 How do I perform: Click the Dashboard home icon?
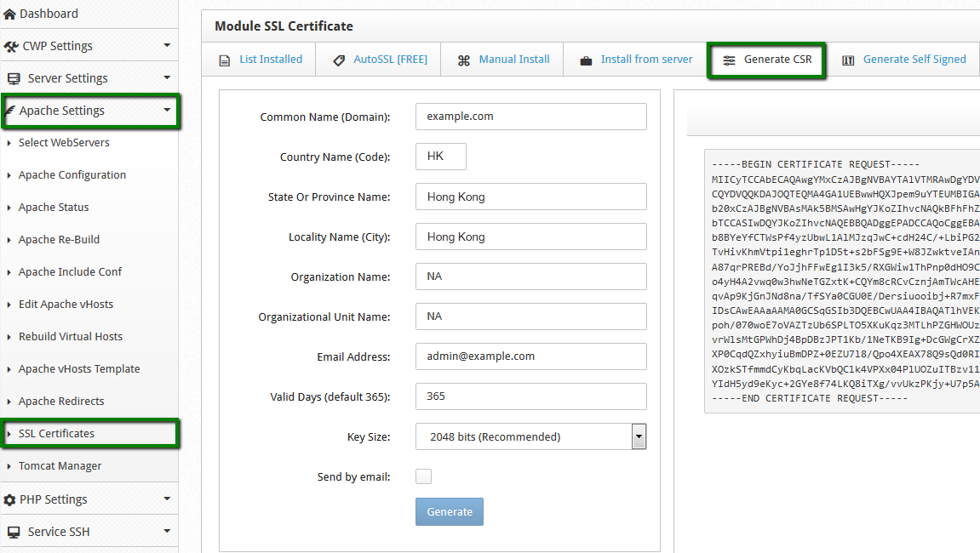tap(10, 14)
